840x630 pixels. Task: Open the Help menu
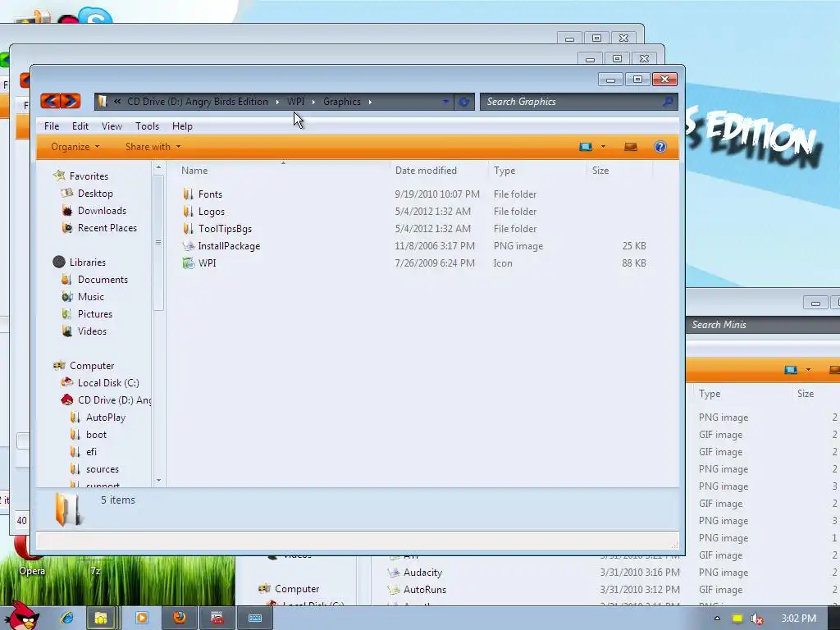pos(182,126)
